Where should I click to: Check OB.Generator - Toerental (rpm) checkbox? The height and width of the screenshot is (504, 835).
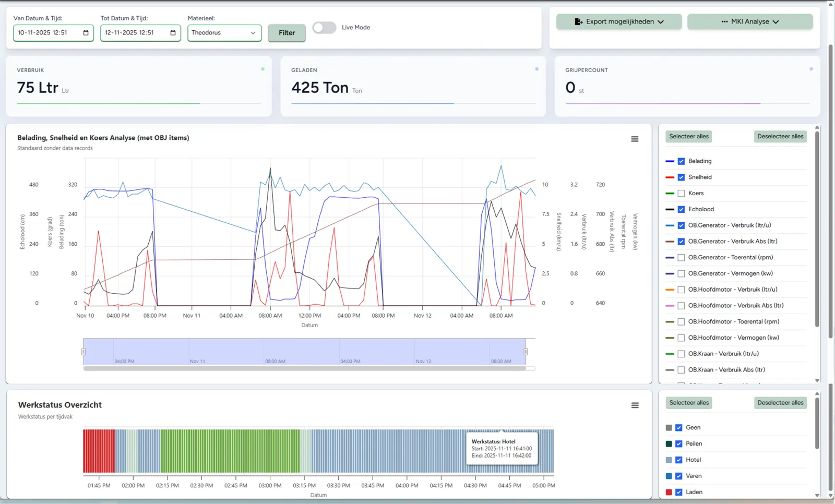681,258
